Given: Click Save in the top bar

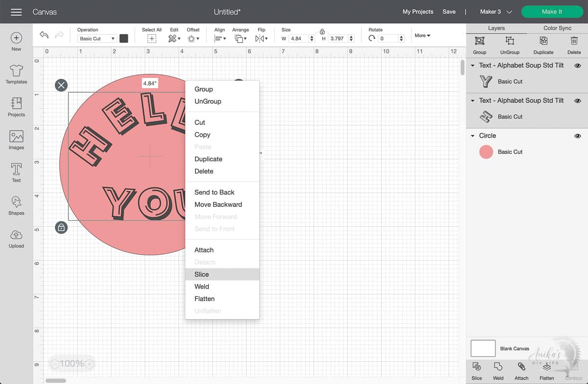Looking at the screenshot, I should [x=449, y=11].
